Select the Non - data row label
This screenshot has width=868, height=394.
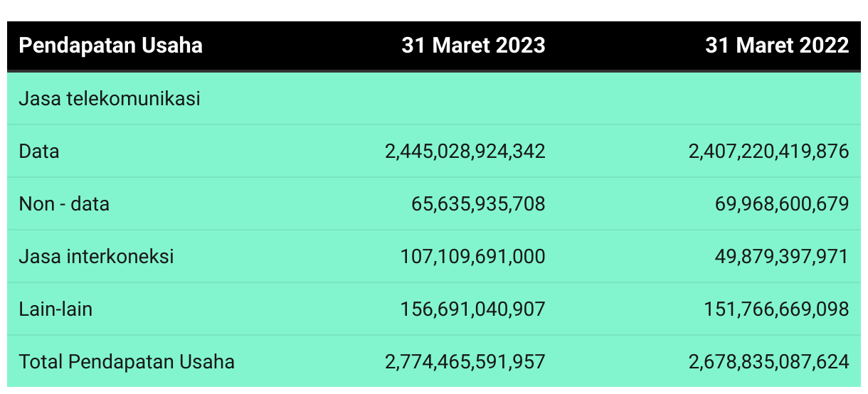pyautogui.click(x=64, y=204)
